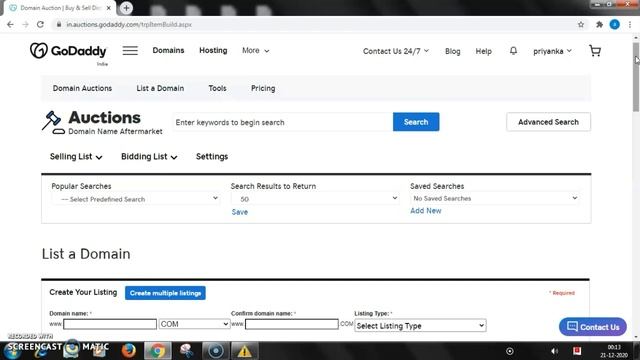
Task: Open Select Listing Type dropdown
Action: pos(420,326)
